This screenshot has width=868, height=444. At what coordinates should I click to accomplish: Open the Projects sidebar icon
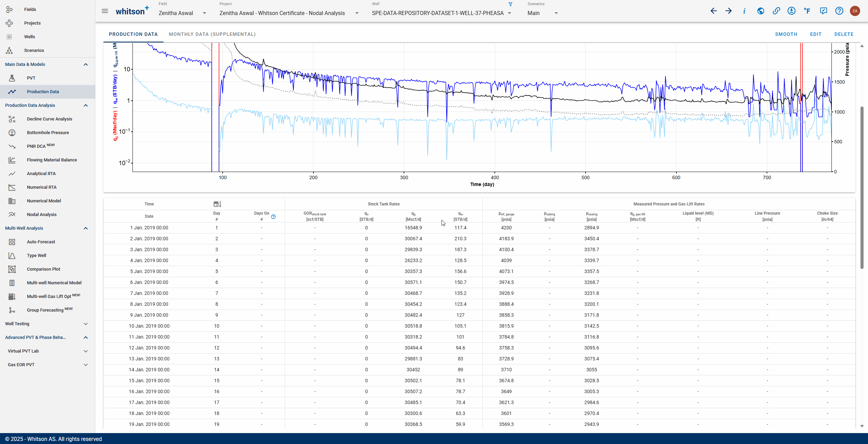tap(9, 23)
